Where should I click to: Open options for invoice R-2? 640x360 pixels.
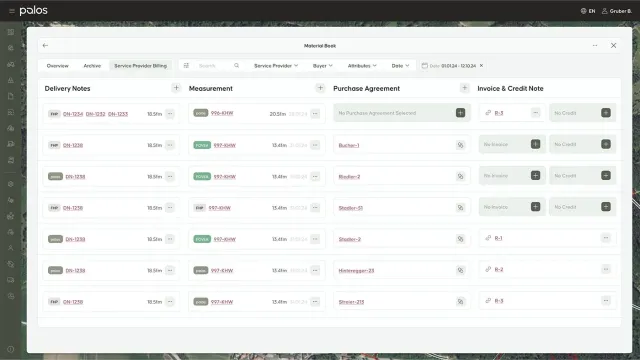(x=606, y=269)
